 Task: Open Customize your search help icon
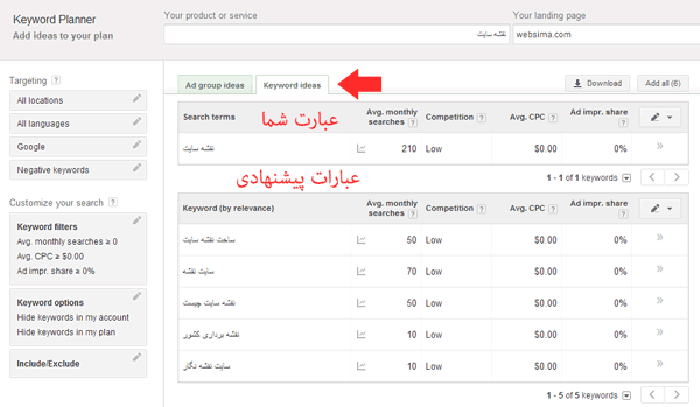pos(113,202)
